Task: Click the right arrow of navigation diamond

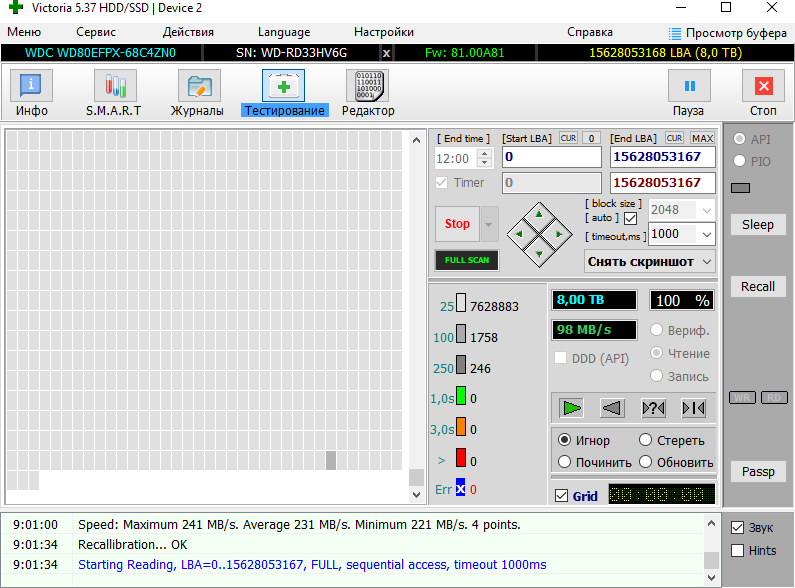Action: tap(560, 234)
